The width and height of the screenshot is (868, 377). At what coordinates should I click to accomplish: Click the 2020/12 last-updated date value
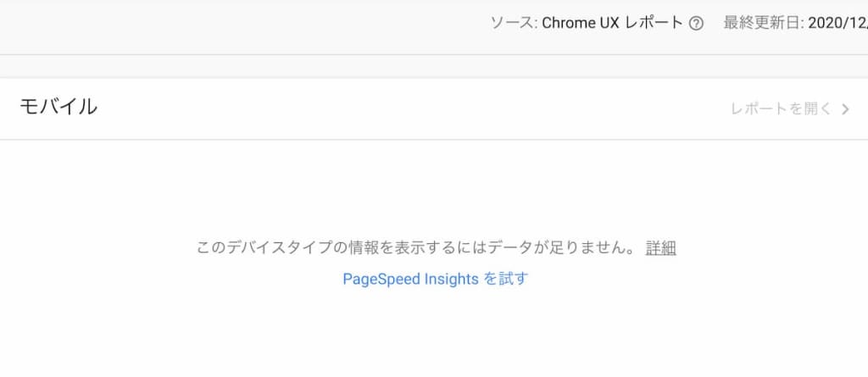(838, 23)
